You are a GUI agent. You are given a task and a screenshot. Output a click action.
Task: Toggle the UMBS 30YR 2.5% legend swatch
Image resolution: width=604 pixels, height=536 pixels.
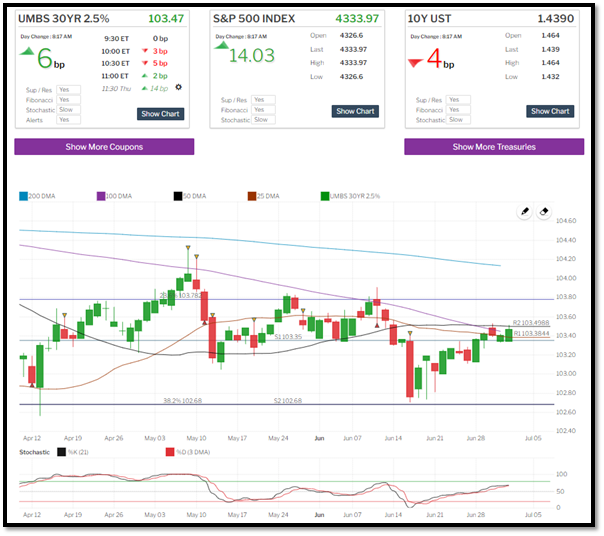pos(325,196)
